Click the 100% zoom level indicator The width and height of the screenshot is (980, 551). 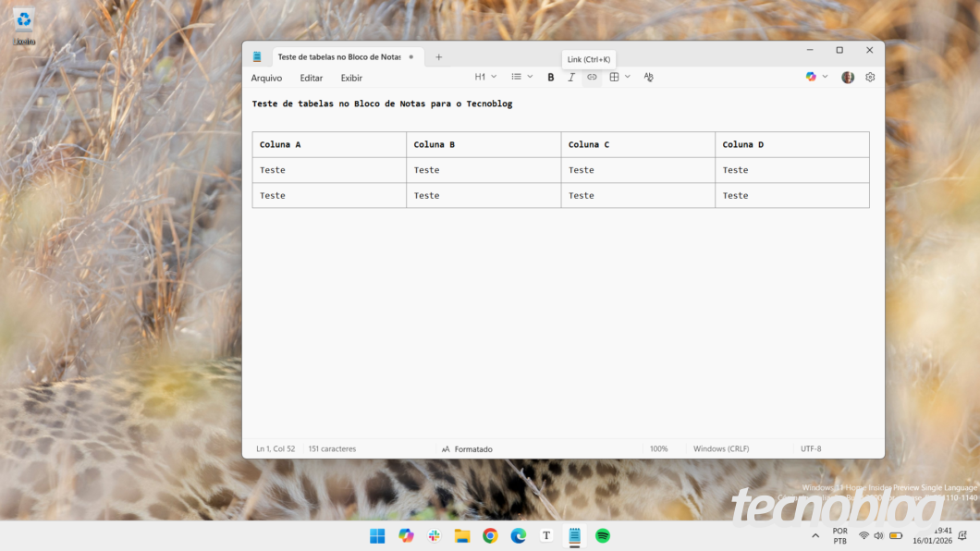coord(659,448)
